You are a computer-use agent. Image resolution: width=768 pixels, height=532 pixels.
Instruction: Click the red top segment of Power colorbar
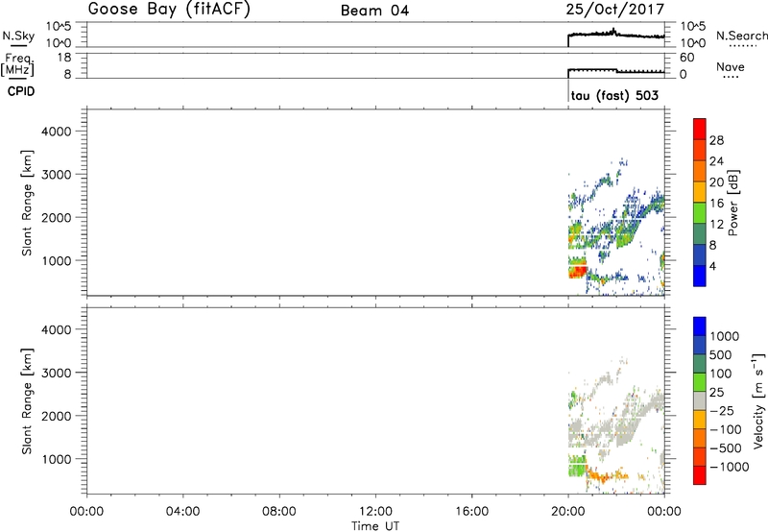pyautogui.click(x=700, y=129)
